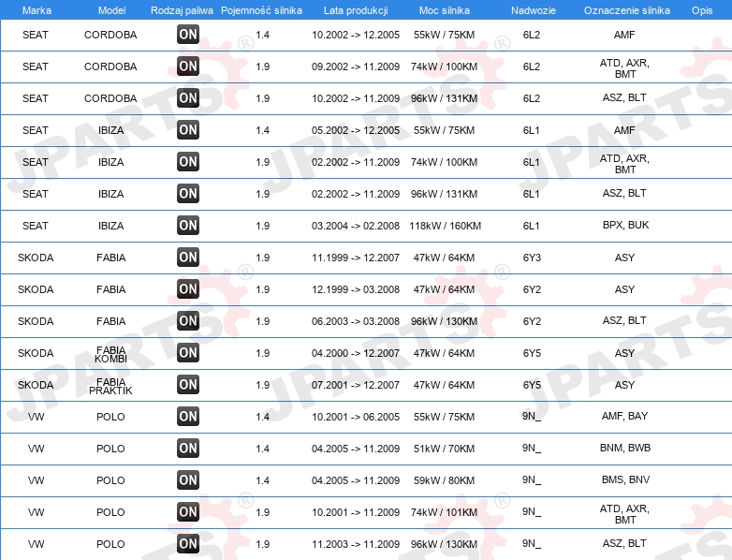
Task: Select FABIA KOMBI model cell
Action: click(110, 354)
